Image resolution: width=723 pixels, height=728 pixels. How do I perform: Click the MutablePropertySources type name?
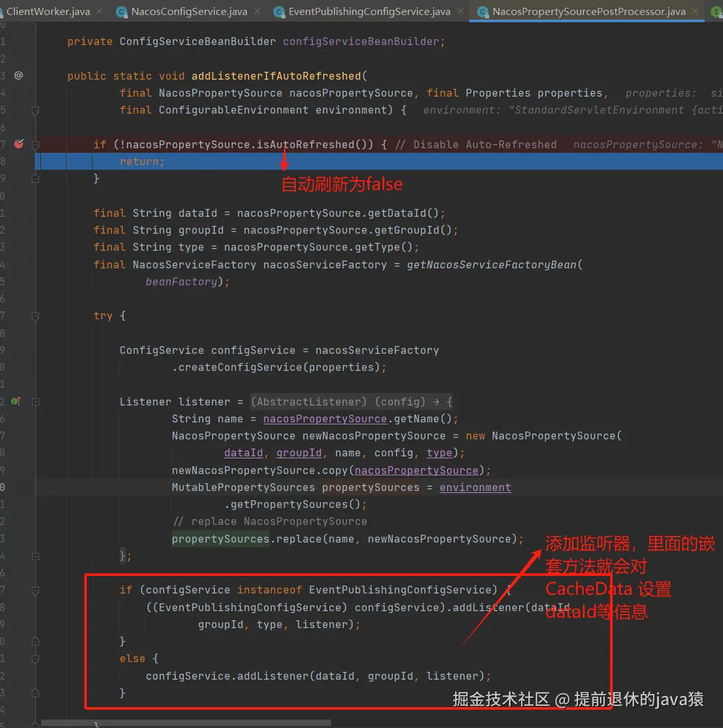click(x=244, y=488)
